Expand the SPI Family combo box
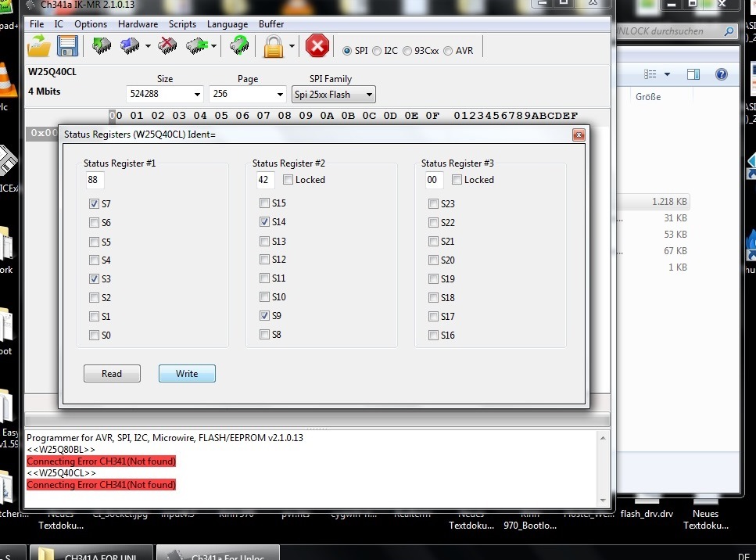 click(x=369, y=95)
